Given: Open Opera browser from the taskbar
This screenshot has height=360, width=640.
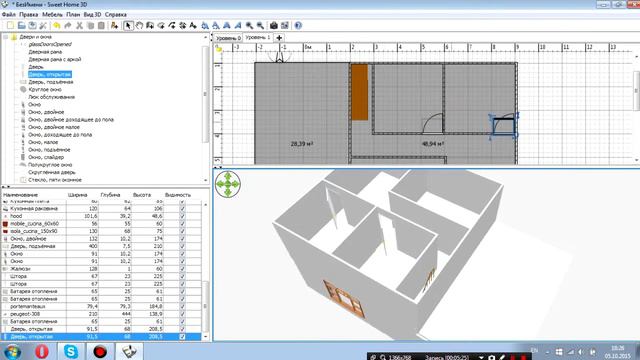Looking at the screenshot, I should click(x=41, y=351).
